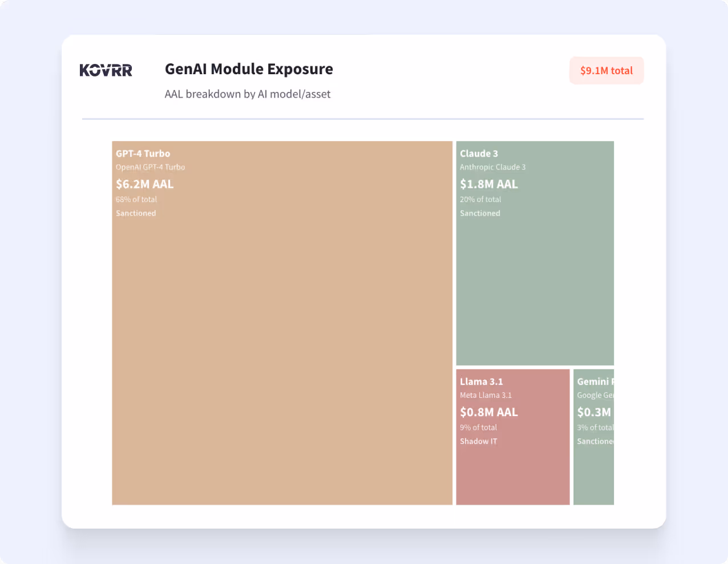Click the 68% of total label

(x=136, y=199)
